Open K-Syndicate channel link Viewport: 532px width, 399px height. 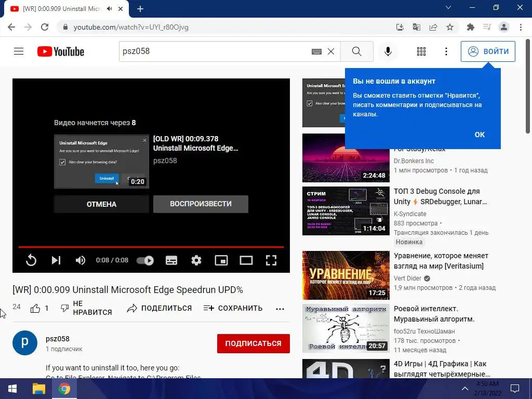pyautogui.click(x=410, y=214)
